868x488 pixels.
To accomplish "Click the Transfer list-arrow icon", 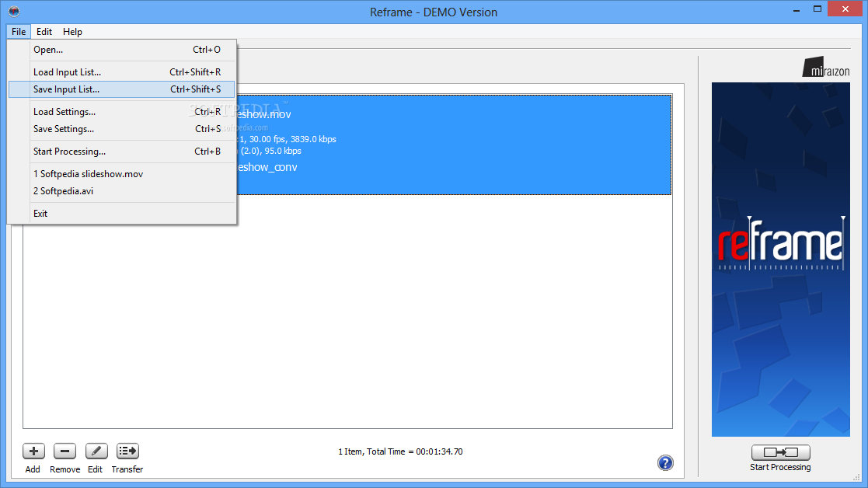I will pyautogui.click(x=127, y=451).
